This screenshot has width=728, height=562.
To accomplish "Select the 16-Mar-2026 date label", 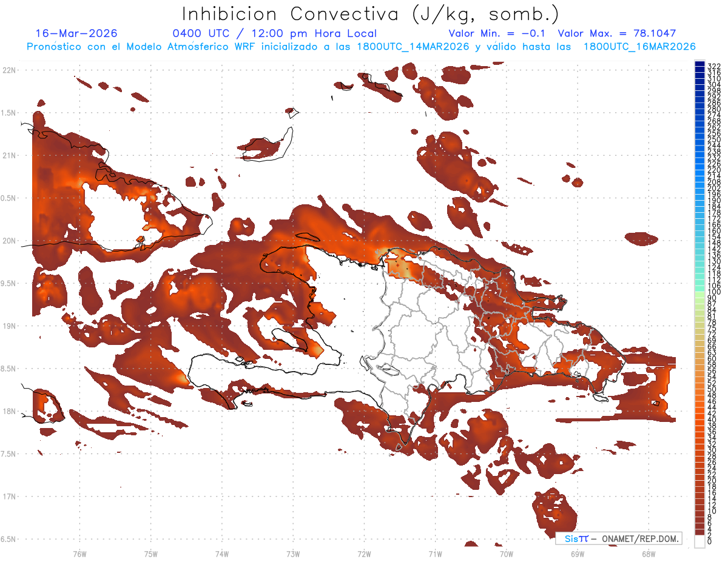I will click(76, 33).
